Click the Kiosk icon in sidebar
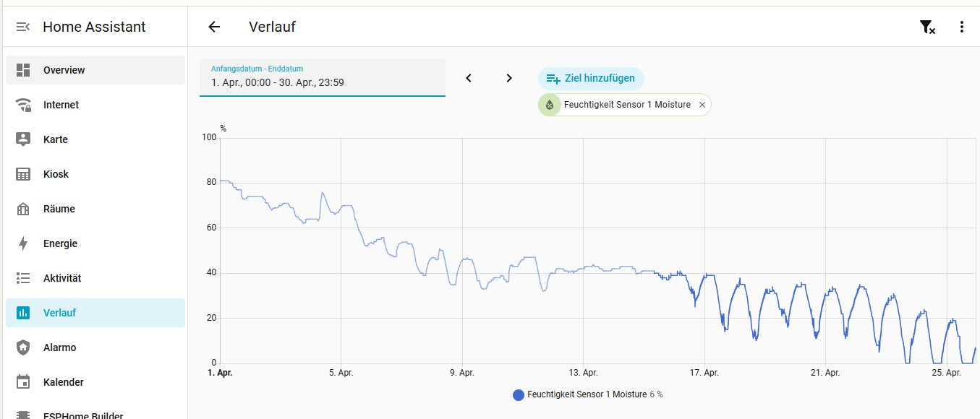 23,174
